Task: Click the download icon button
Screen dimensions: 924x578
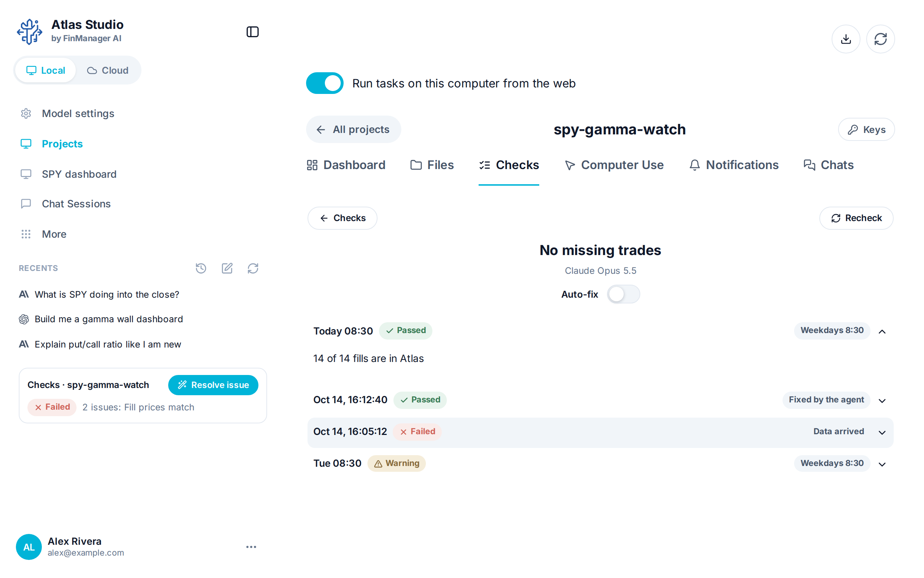Action: click(846, 39)
